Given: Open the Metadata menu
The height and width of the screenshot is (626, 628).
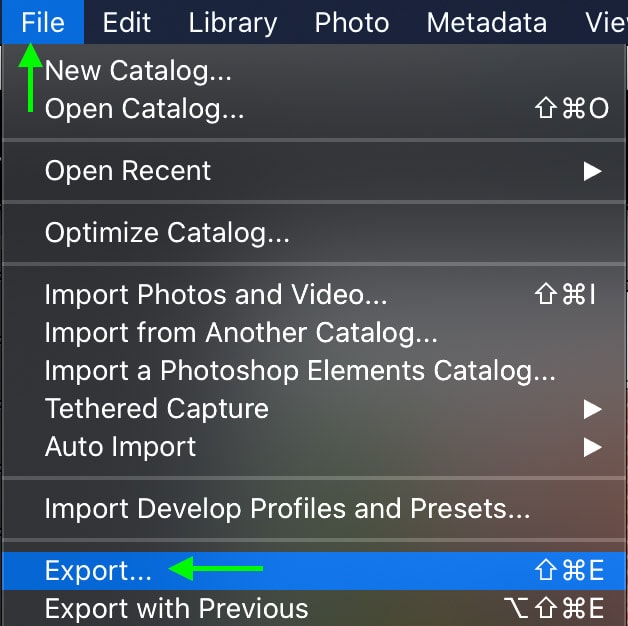Looking at the screenshot, I should click(x=486, y=22).
